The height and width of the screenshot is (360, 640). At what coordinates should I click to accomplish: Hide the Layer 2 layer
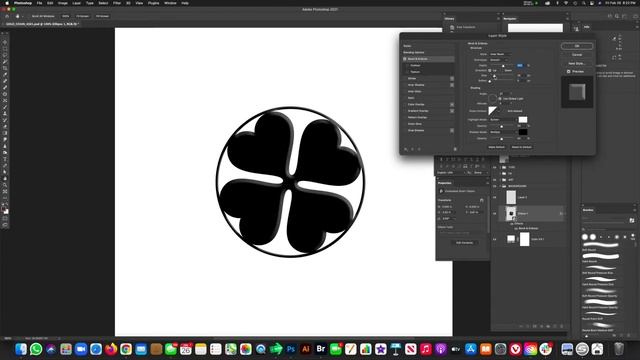click(x=495, y=197)
